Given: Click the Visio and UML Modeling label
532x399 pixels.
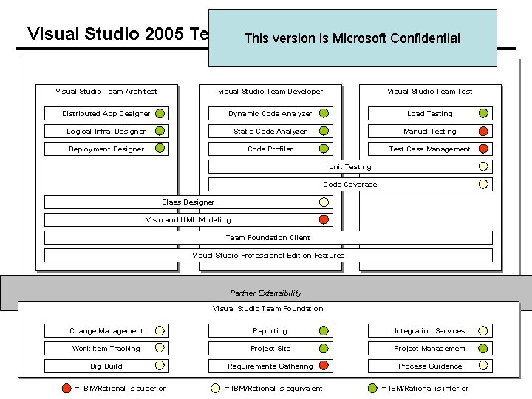Looking at the screenshot, I should click(x=188, y=220).
